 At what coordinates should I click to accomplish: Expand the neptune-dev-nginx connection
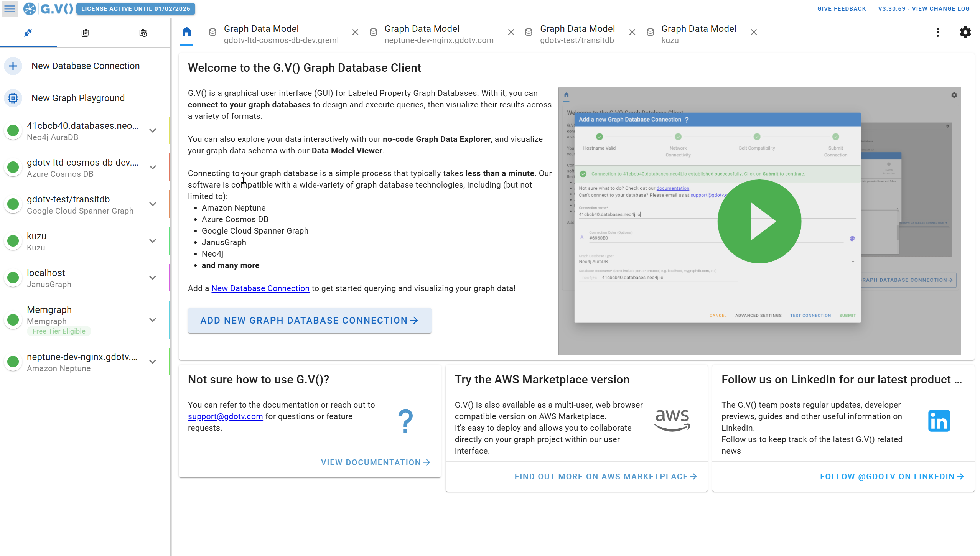pyautogui.click(x=153, y=362)
